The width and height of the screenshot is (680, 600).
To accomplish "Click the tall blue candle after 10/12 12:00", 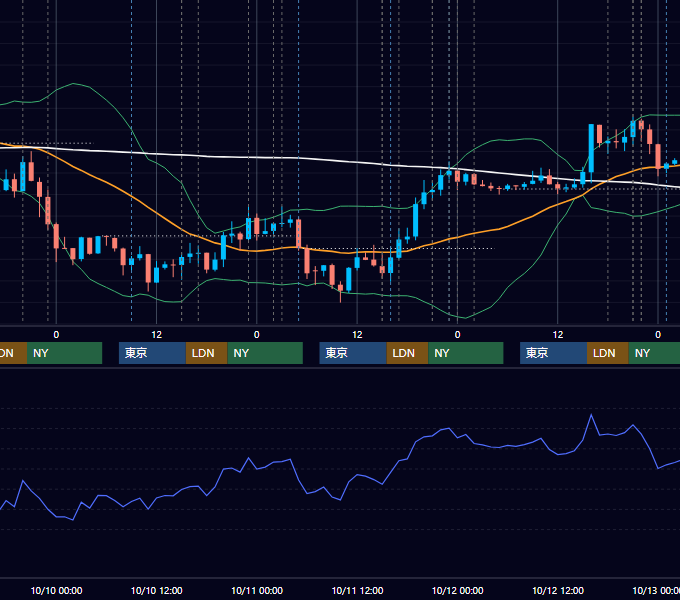I will tap(591, 149).
